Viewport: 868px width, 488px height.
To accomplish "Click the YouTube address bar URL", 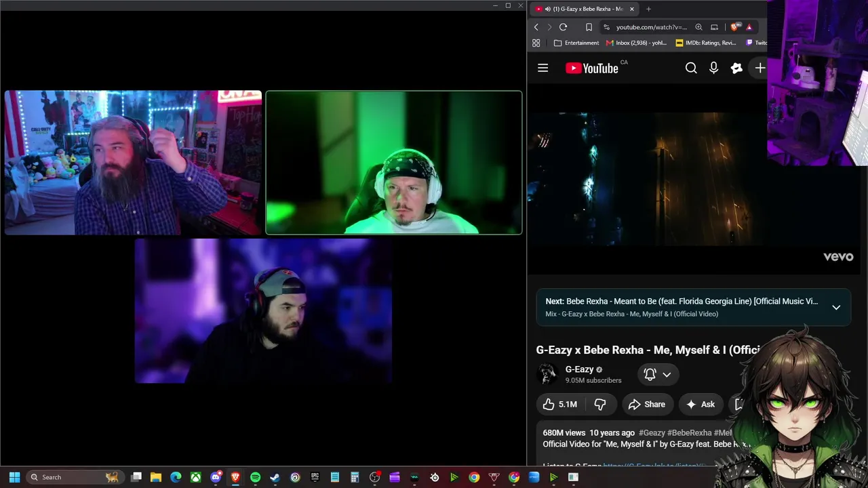I will click(x=651, y=27).
